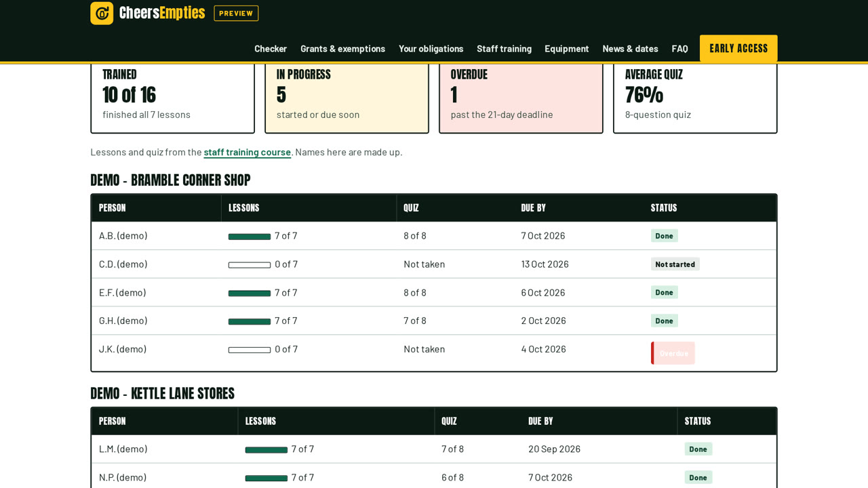
Task: Select the Average Quiz 76% card
Action: coord(695,98)
